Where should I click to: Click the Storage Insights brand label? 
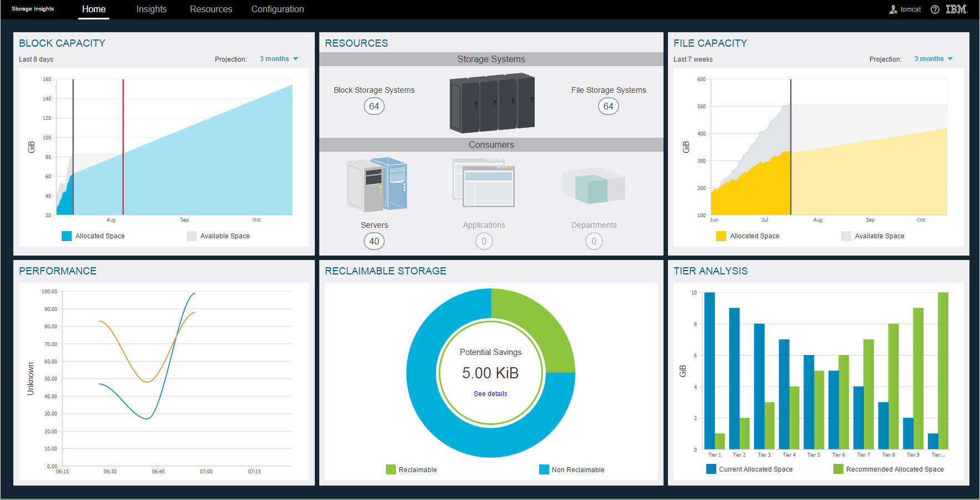[x=32, y=8]
